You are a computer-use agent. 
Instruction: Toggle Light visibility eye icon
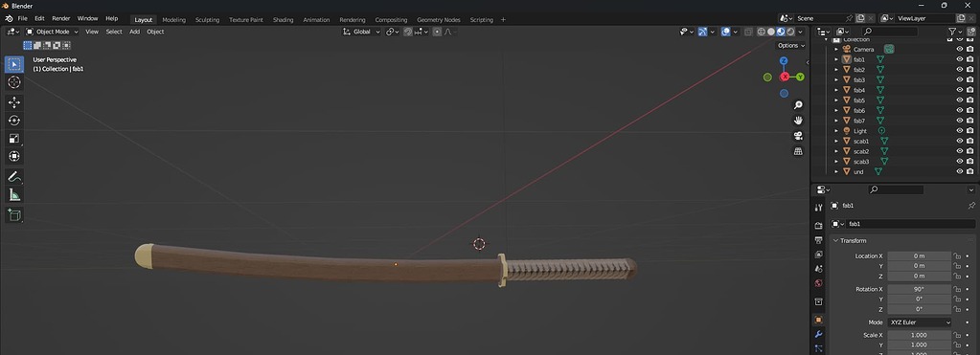click(959, 131)
